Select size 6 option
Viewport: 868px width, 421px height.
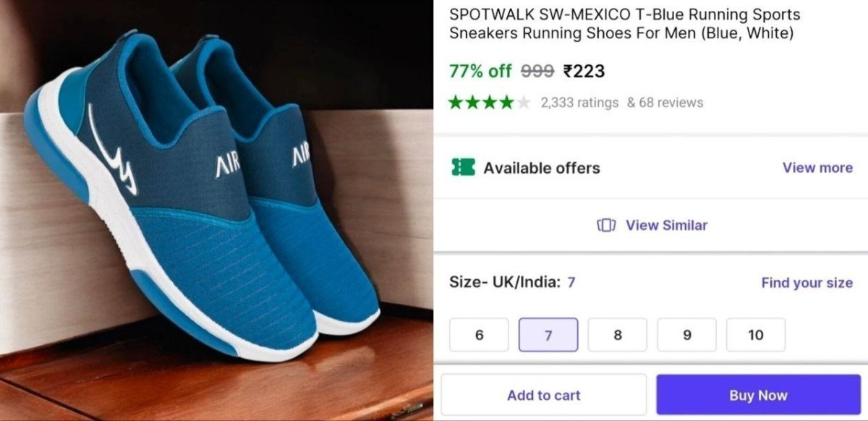click(479, 334)
